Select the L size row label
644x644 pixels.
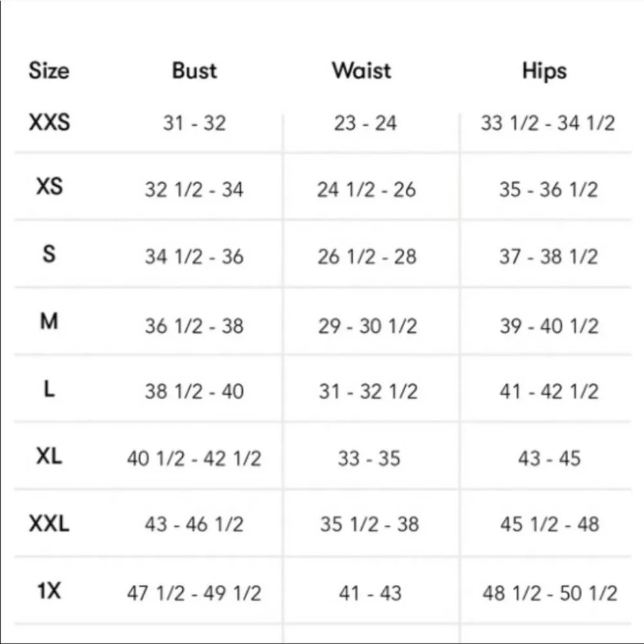pos(49,389)
